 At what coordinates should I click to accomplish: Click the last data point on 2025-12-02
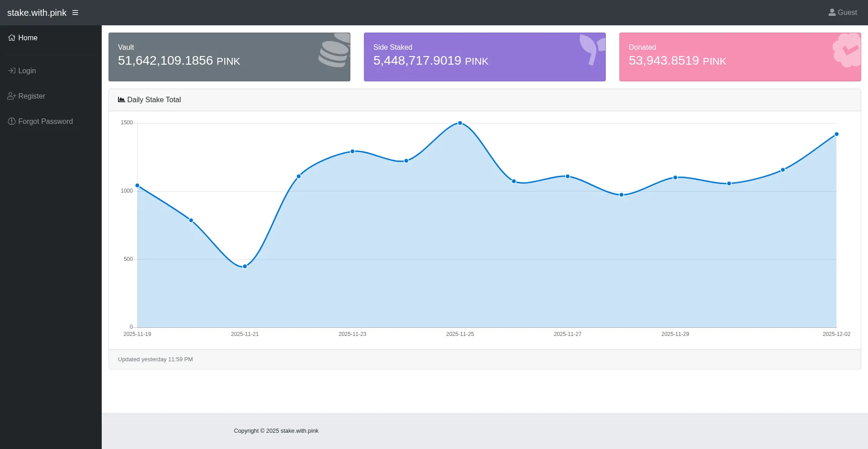836,134
